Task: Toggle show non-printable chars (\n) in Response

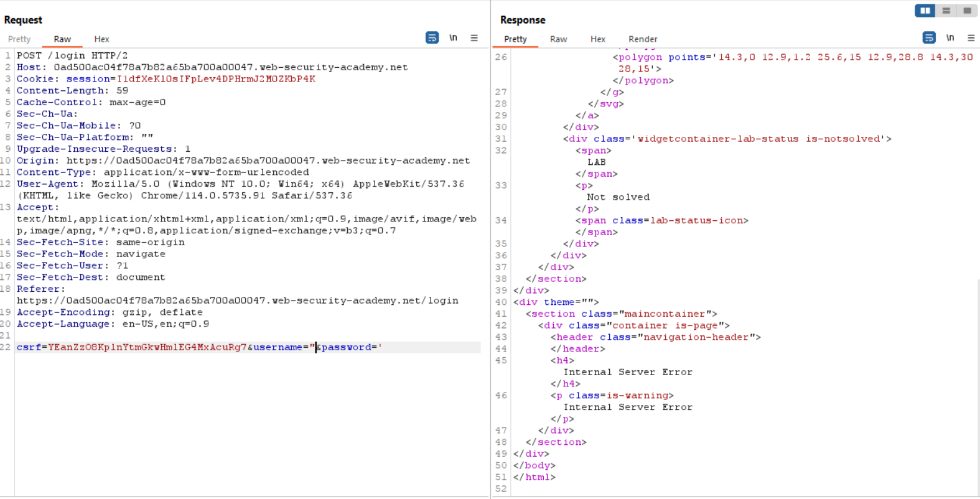Action: (x=950, y=38)
